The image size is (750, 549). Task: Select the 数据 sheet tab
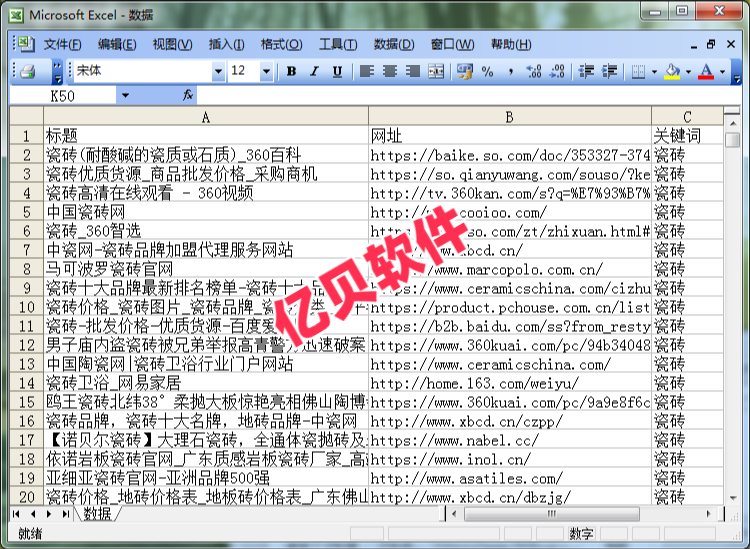coord(97,514)
